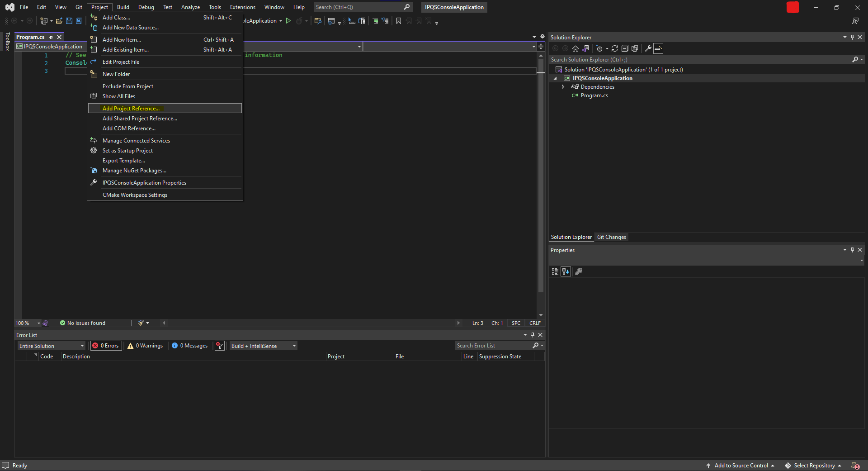Click the Save icon in toolbar
Screen dimensions: 868x471
69,21
